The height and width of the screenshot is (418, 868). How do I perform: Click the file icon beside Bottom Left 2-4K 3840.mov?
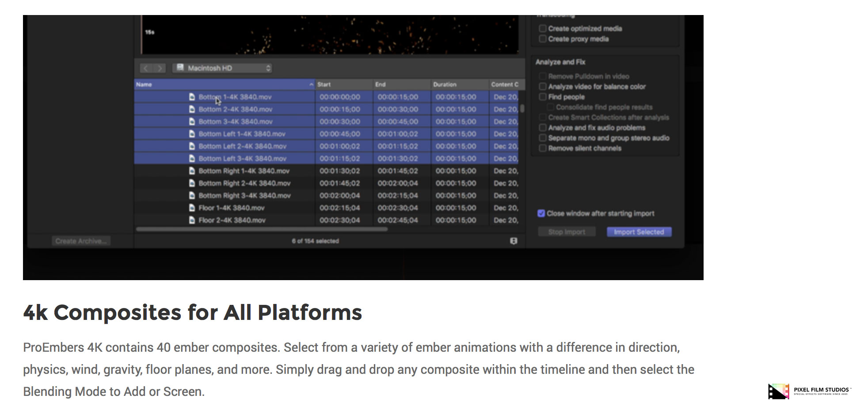[192, 146]
